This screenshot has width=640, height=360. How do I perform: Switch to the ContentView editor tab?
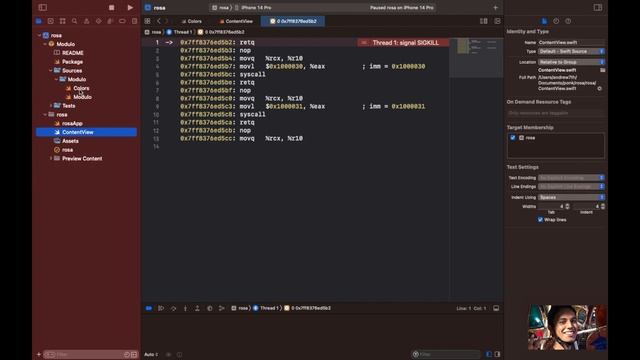coord(236,21)
